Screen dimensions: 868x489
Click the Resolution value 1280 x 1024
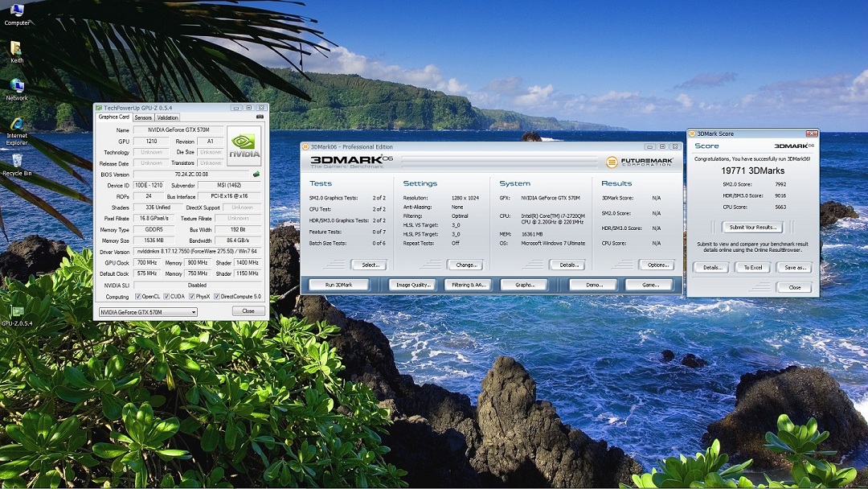coord(465,198)
